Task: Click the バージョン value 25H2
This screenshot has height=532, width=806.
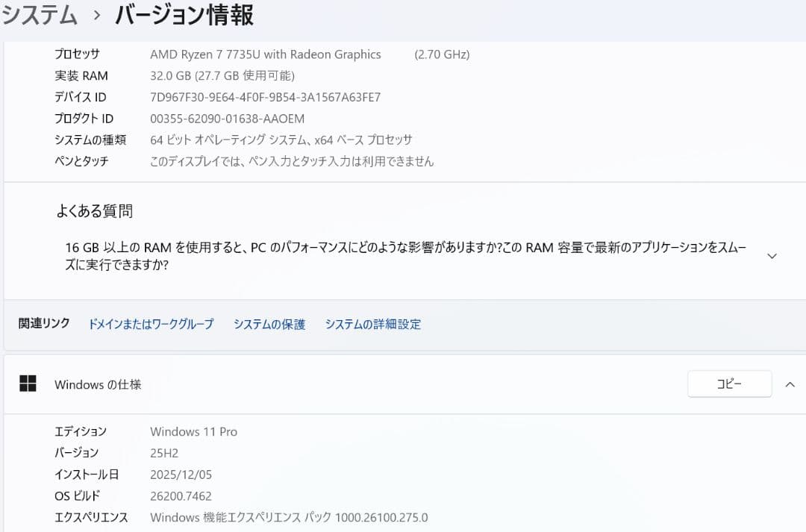Action: point(163,453)
